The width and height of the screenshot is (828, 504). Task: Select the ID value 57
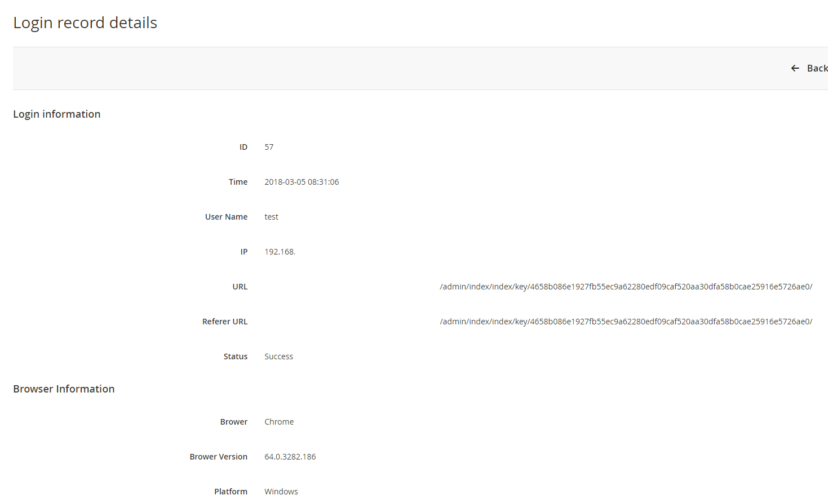coord(269,147)
